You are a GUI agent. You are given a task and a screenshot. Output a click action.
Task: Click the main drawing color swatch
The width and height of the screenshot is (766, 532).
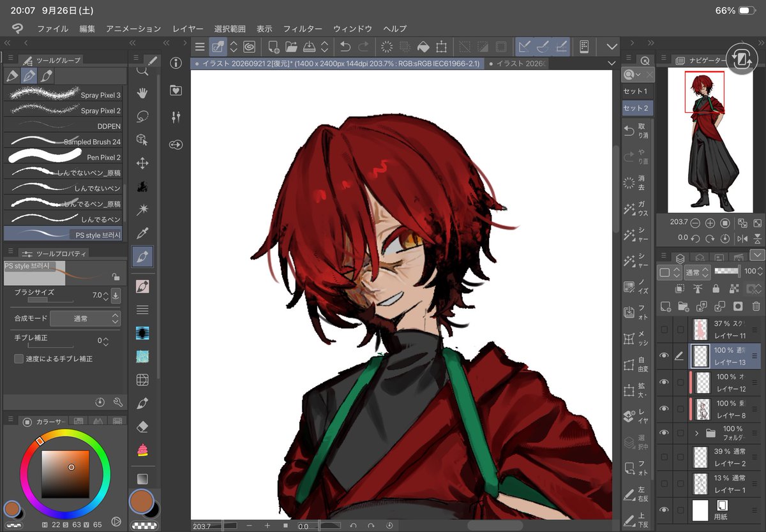tap(142, 503)
